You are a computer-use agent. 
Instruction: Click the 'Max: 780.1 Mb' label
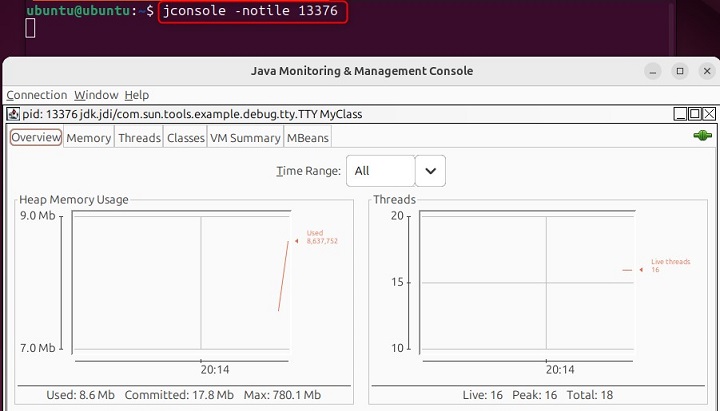(x=282, y=395)
